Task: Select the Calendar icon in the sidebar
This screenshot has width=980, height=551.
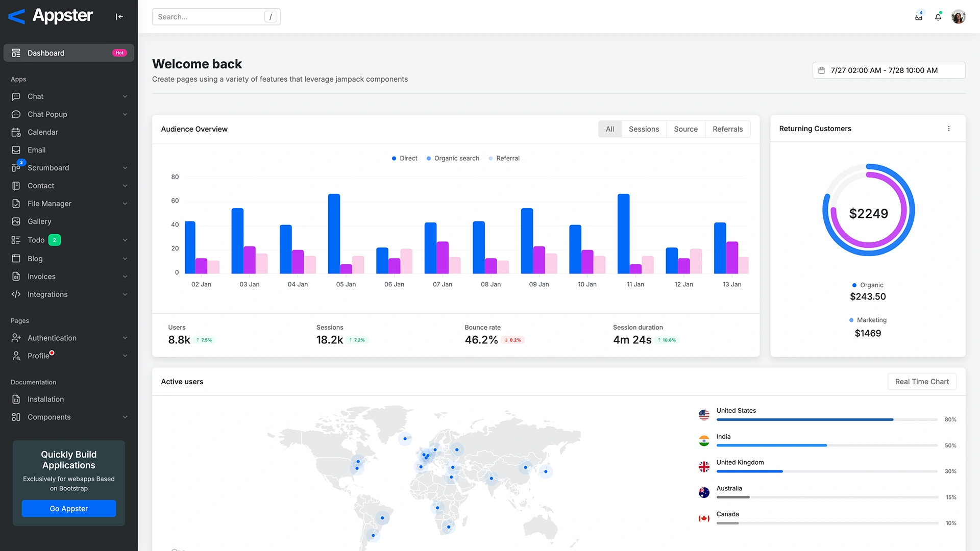Action: 17,132
